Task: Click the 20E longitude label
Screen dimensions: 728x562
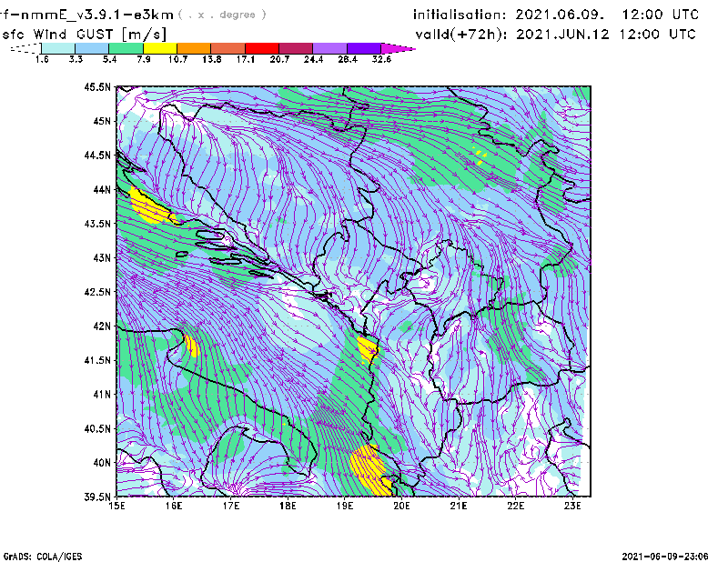Action: tap(401, 506)
